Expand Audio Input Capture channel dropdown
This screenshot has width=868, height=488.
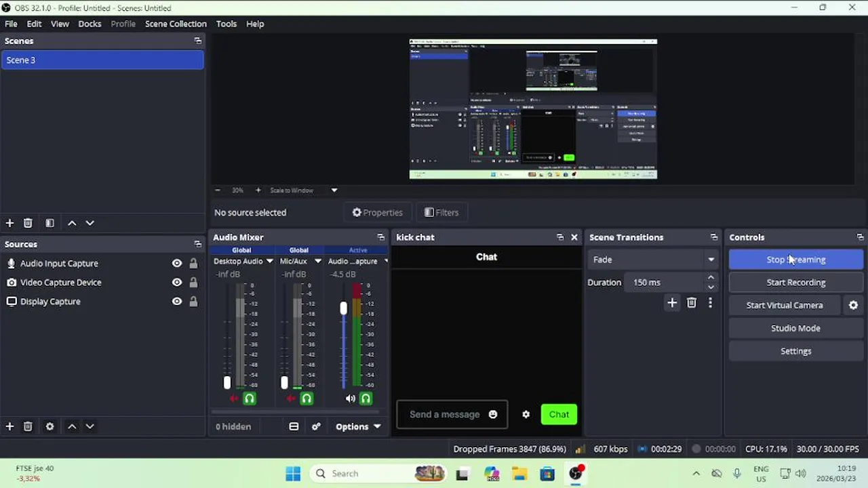coord(386,261)
